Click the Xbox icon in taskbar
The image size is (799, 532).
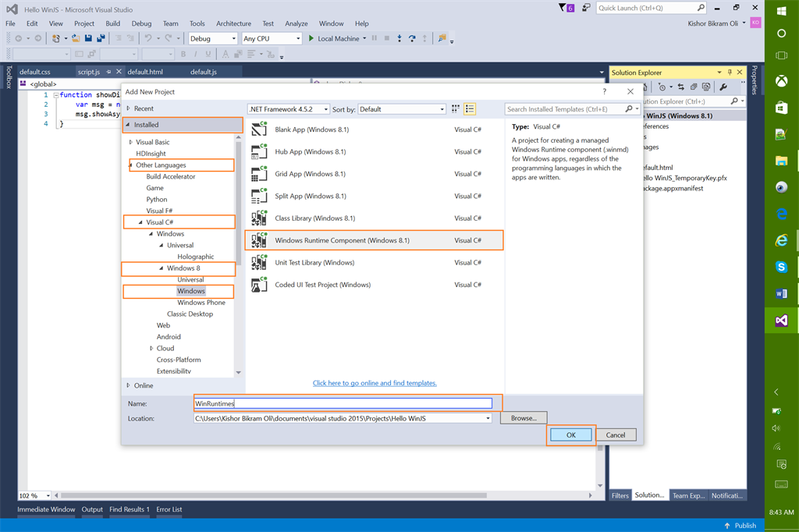(x=781, y=81)
